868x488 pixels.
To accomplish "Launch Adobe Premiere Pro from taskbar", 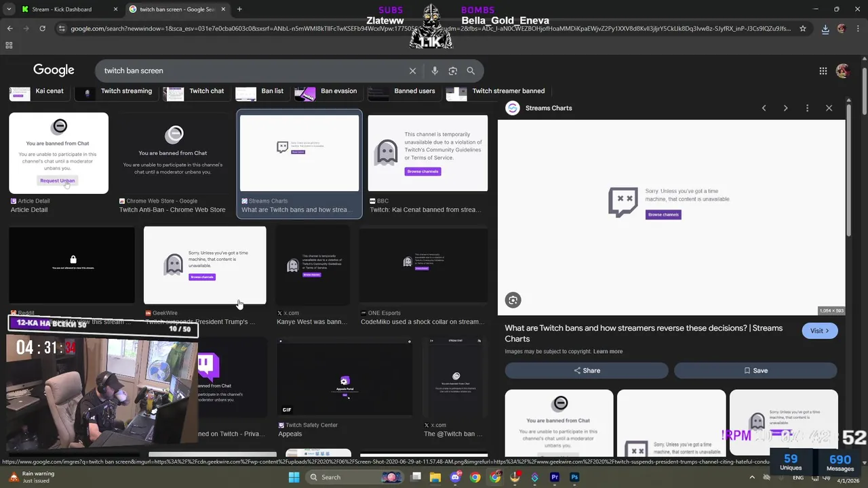I will [x=555, y=477].
